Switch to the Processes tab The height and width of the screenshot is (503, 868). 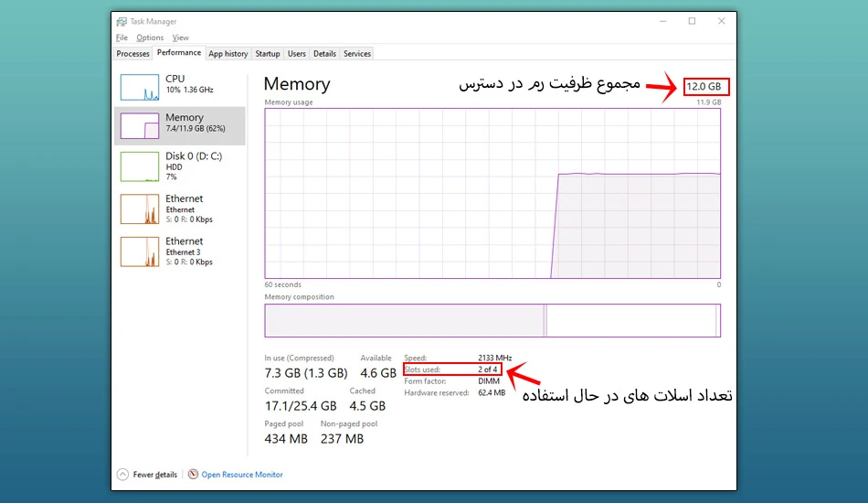(x=132, y=54)
